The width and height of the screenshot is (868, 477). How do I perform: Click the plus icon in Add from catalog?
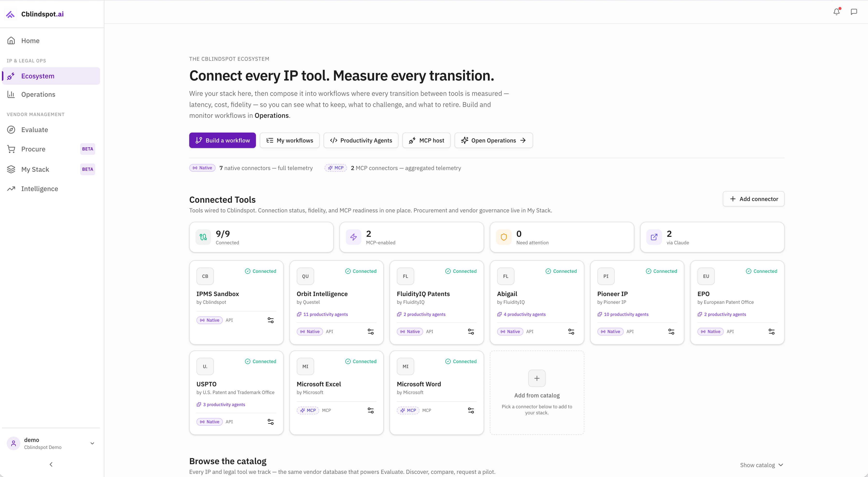[537, 379]
